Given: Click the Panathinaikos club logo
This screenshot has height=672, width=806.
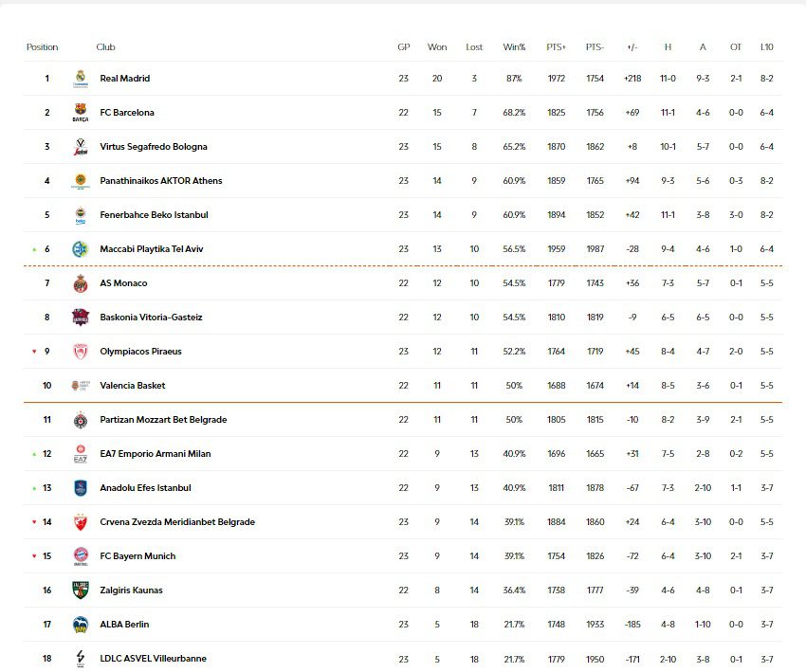Looking at the screenshot, I should tap(81, 181).
